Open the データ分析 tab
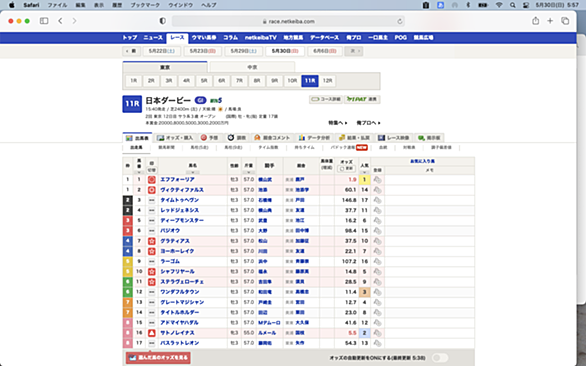The width and height of the screenshot is (586, 366). (x=314, y=138)
